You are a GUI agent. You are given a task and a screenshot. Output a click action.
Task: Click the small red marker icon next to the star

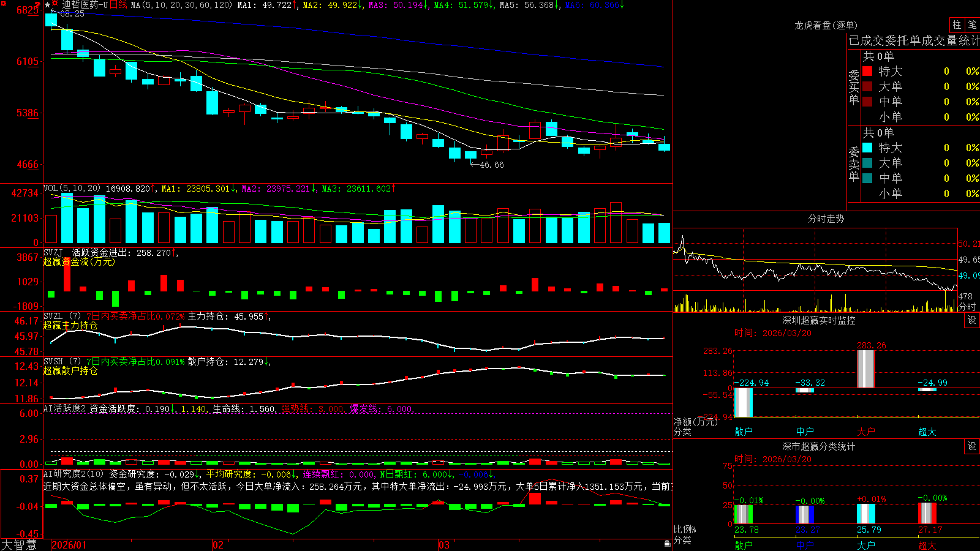tap(55, 4)
